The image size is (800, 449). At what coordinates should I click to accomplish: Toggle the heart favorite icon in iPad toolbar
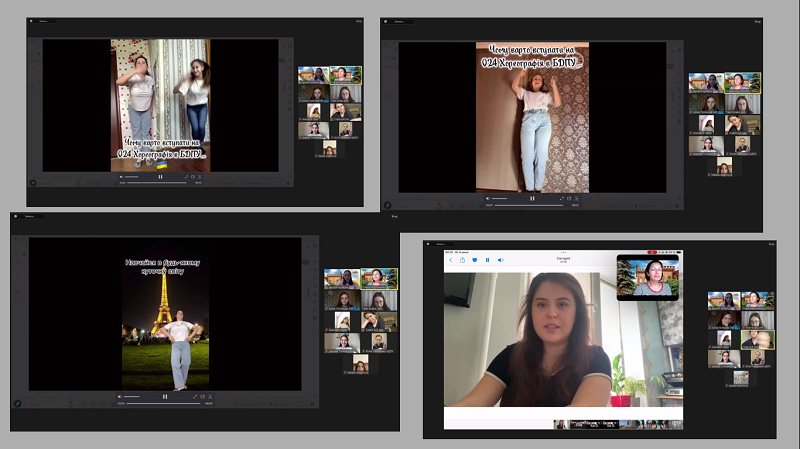(474, 260)
